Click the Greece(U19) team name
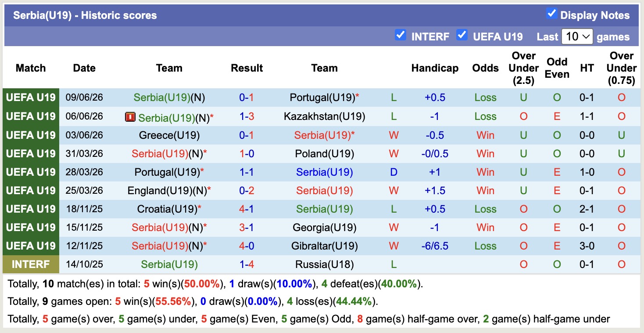 click(169, 135)
